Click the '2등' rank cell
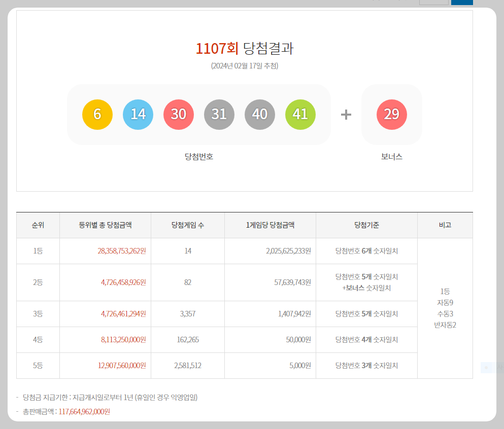 coord(38,282)
